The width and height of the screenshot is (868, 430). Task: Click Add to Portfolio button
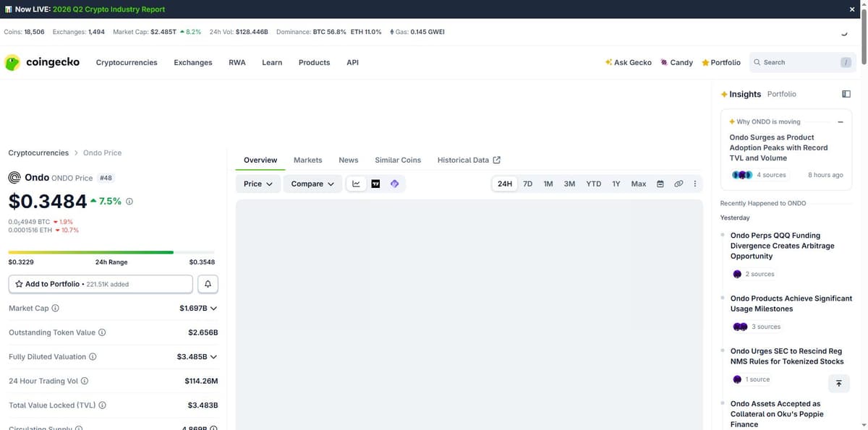point(101,284)
